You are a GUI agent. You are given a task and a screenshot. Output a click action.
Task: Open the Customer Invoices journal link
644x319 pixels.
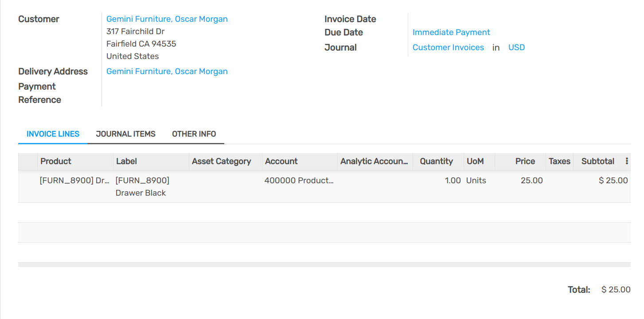point(448,47)
